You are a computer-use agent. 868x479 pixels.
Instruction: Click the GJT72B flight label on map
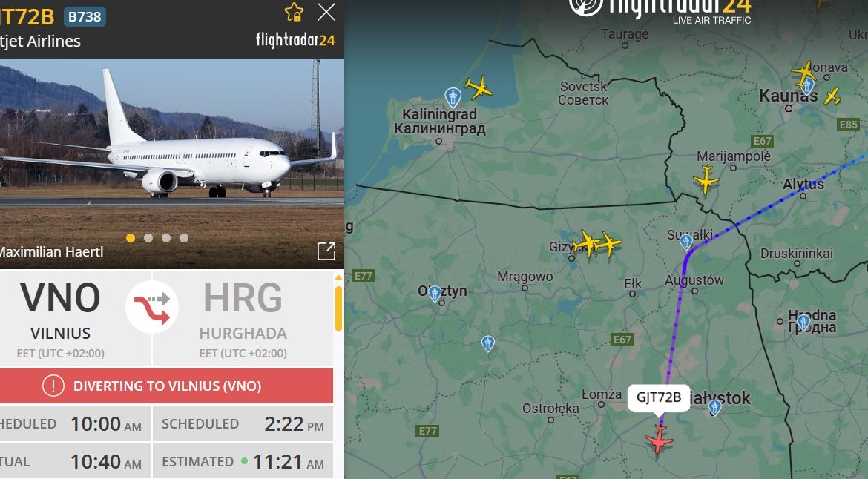tap(659, 397)
